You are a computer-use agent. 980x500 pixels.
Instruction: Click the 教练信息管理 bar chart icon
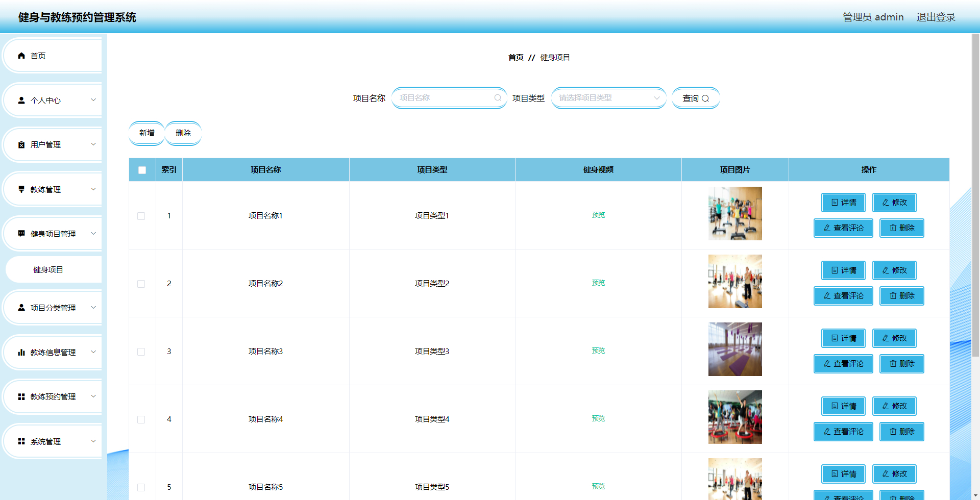pyautogui.click(x=21, y=352)
